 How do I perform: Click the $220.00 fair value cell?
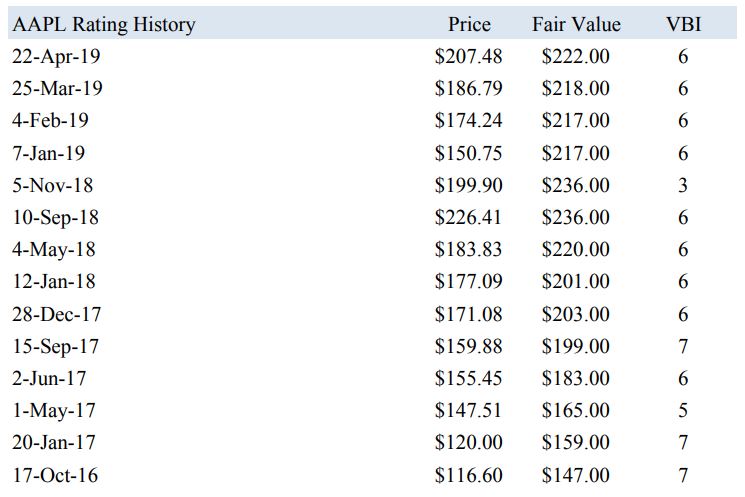pyautogui.click(x=576, y=249)
